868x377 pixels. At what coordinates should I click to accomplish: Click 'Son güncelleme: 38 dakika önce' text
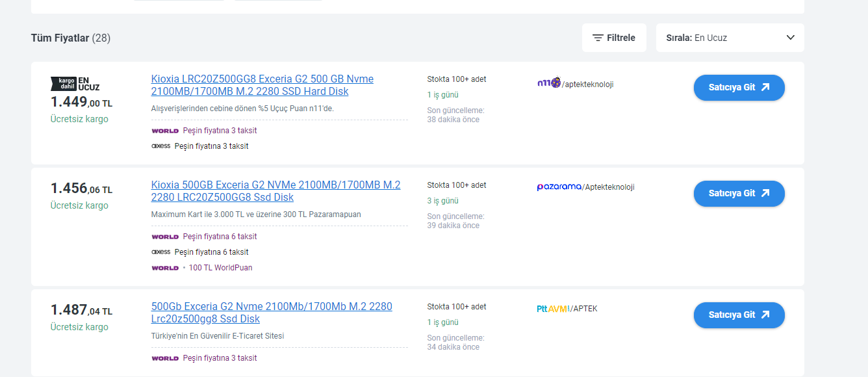(455, 115)
